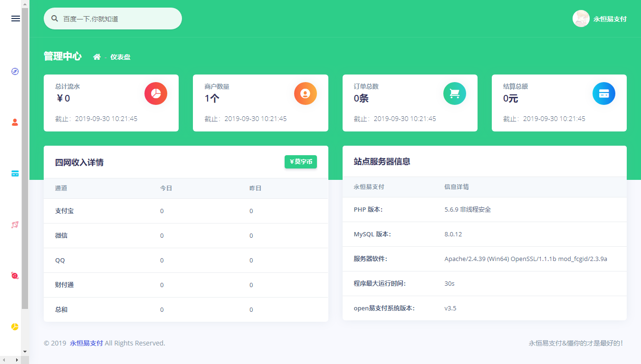641x364 pixels.
Task: Click the 仪表盘 breadcrumb item
Action: tap(120, 57)
